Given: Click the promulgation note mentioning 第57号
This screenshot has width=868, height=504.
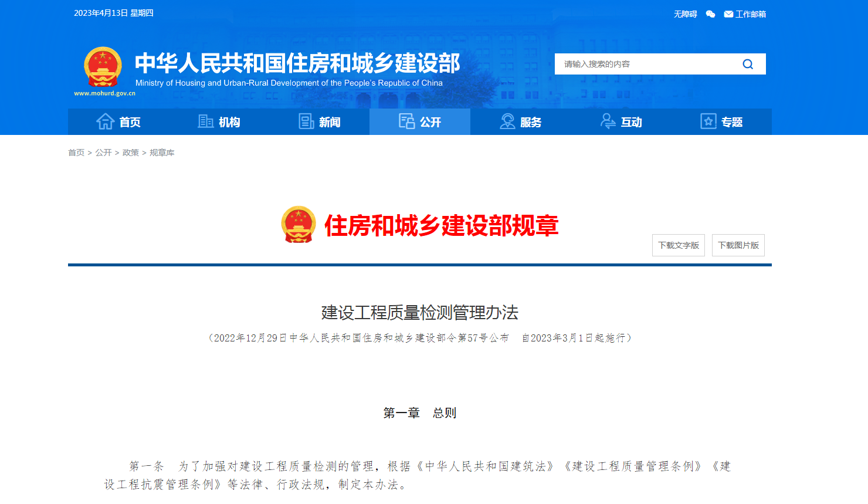Looking at the screenshot, I should coord(420,338).
